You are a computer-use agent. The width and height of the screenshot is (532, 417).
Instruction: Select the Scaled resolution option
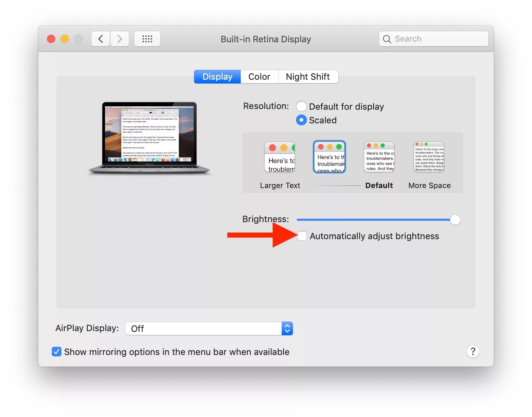click(301, 120)
